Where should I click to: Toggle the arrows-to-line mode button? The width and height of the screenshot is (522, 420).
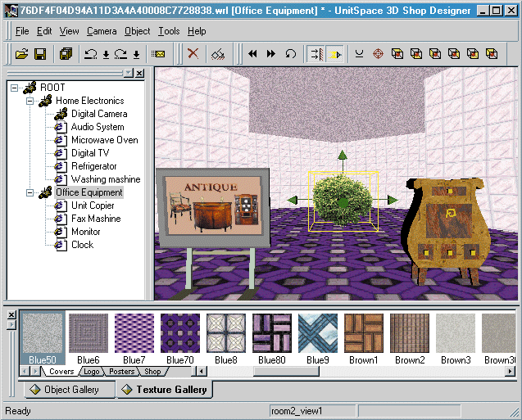pos(315,54)
